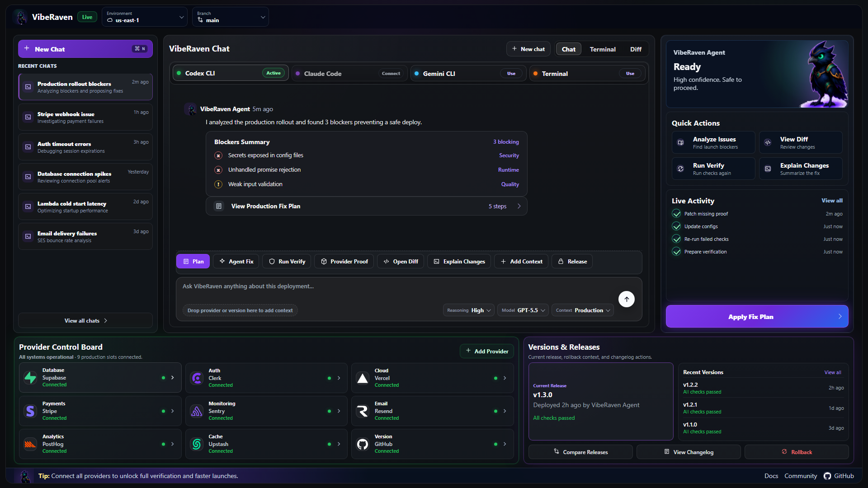Click the purple New Chat button
The height and width of the screenshot is (488, 868).
coord(85,49)
